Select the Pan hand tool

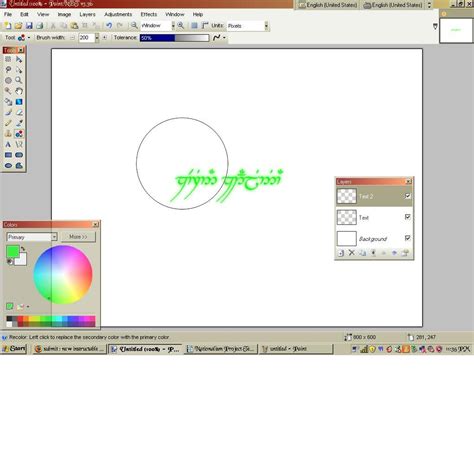(x=19, y=91)
